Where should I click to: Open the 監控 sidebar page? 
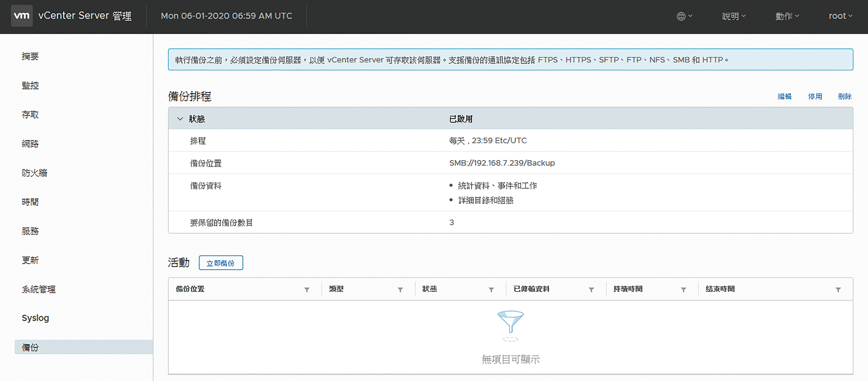[x=30, y=86]
